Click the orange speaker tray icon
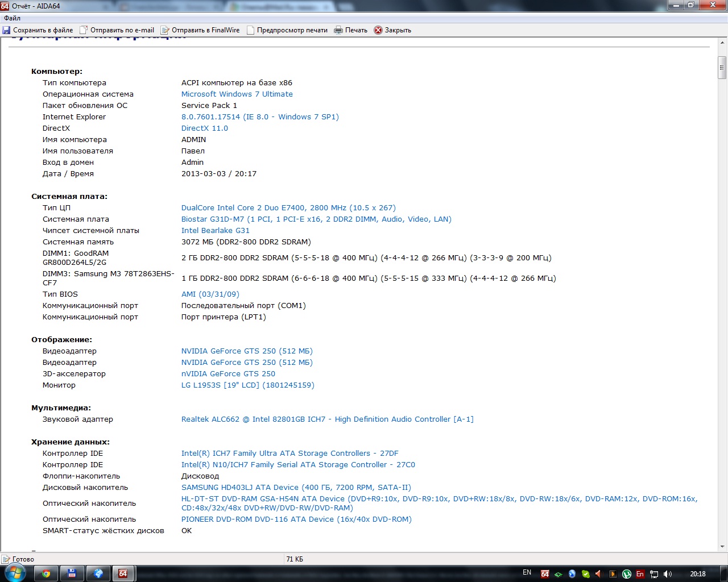Image resolution: width=728 pixels, height=582 pixels. (x=599, y=574)
